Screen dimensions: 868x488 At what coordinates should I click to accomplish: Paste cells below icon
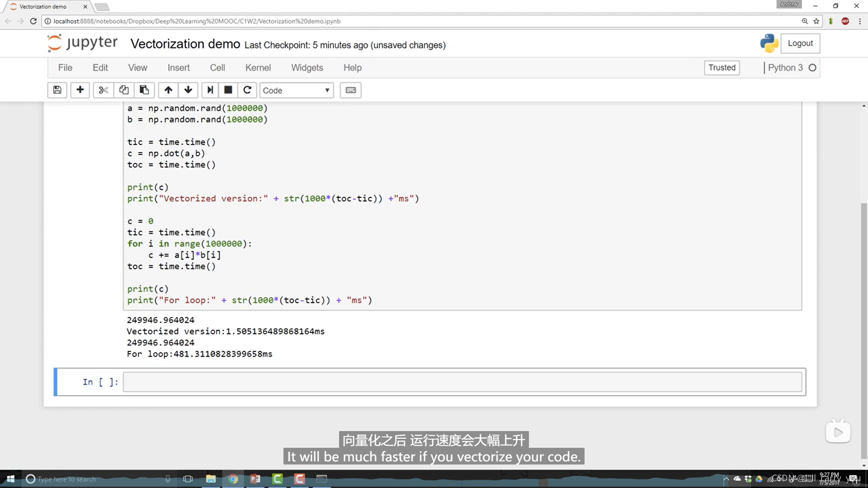pyautogui.click(x=144, y=90)
